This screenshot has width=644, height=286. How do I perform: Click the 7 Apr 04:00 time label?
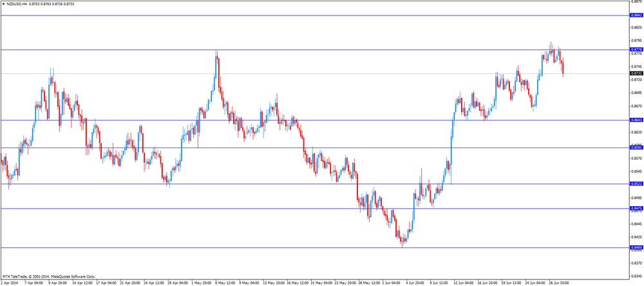(33, 283)
